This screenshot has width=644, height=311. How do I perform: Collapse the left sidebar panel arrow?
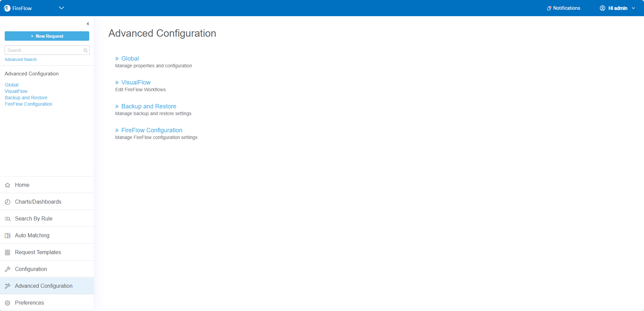[x=88, y=24]
